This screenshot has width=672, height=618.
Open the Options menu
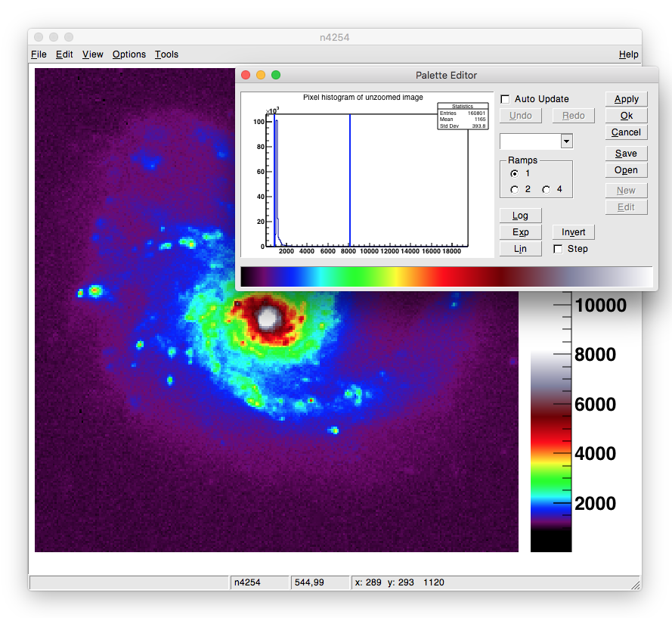tap(129, 54)
